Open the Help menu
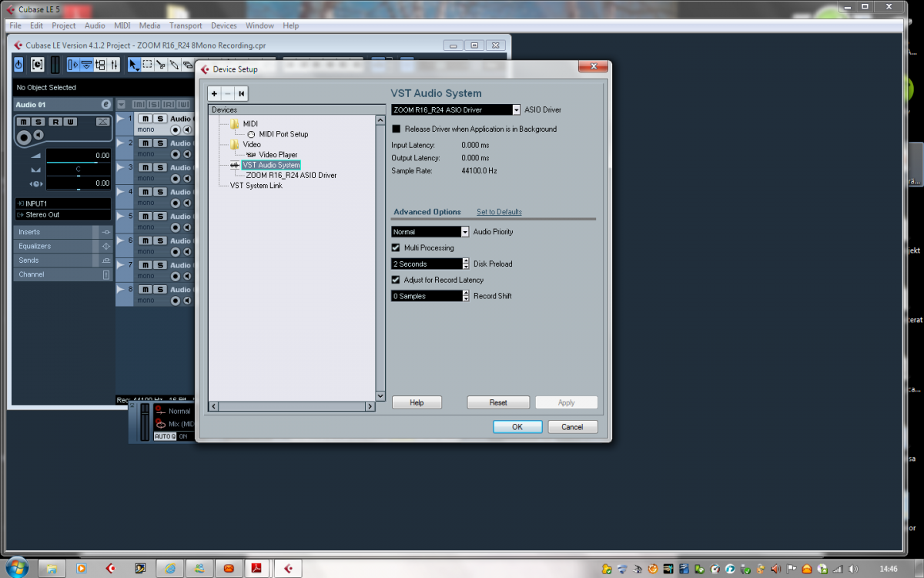Screen dimensions: 924x578 (290, 25)
